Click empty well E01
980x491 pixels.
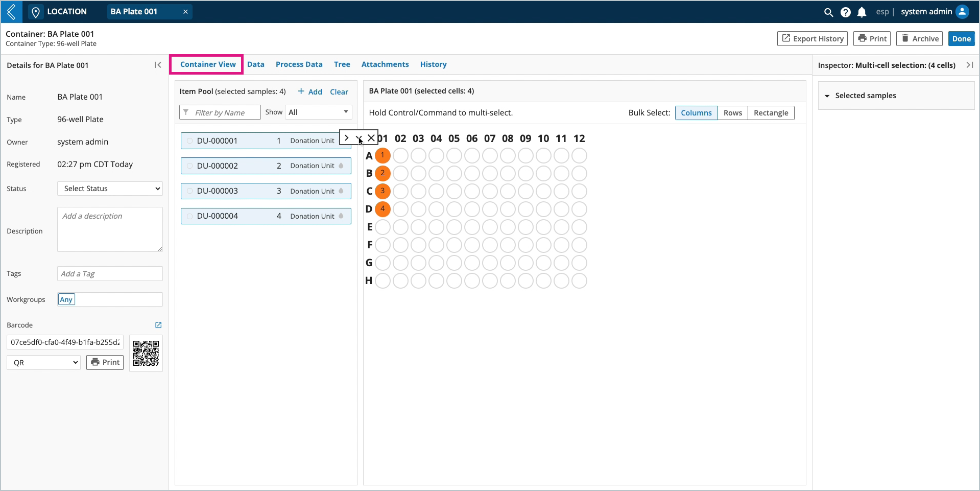[x=383, y=227]
